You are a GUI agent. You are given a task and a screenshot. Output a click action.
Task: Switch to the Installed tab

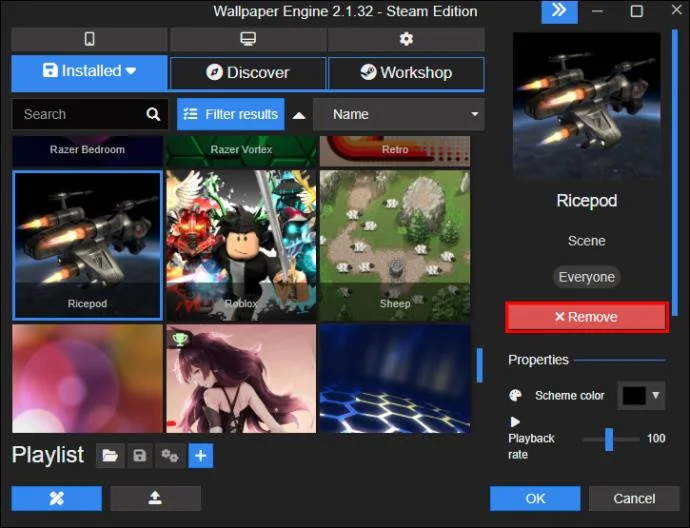click(89, 72)
